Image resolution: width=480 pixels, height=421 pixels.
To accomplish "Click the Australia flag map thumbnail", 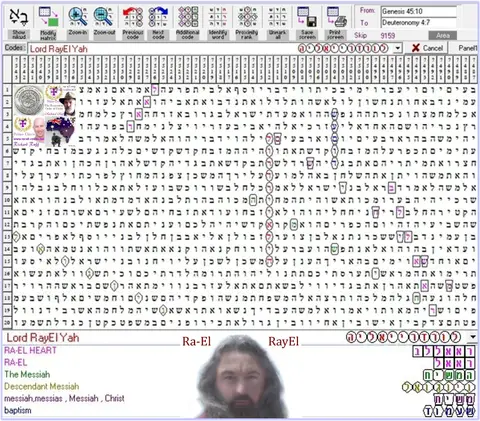I will pos(60,132).
